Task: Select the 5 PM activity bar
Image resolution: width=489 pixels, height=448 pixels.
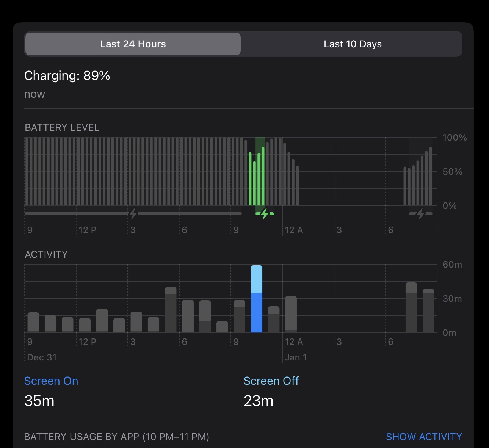Action: 171,310
